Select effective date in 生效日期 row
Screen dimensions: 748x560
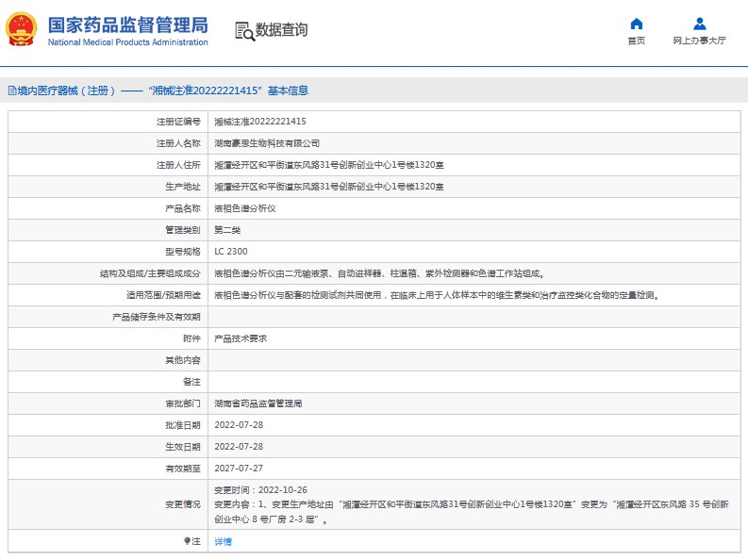239,447
